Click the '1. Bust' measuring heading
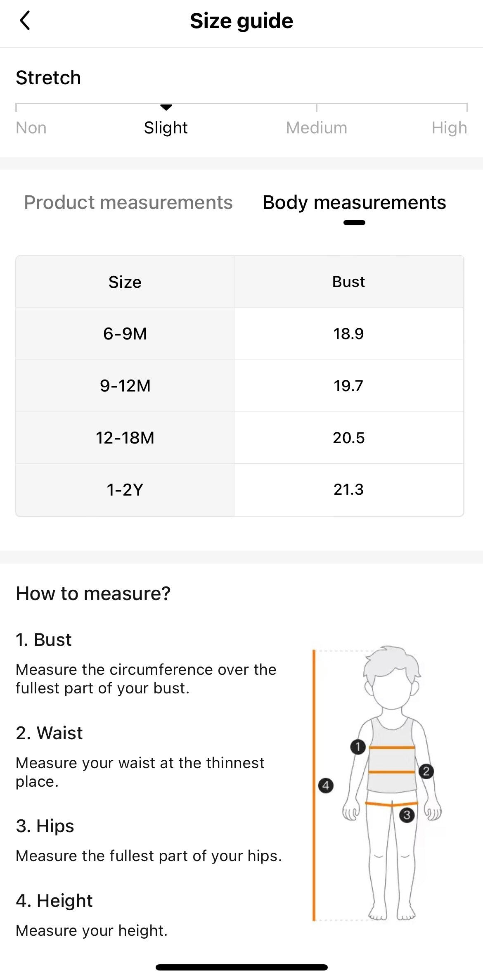This screenshot has width=483, height=980. (x=44, y=640)
